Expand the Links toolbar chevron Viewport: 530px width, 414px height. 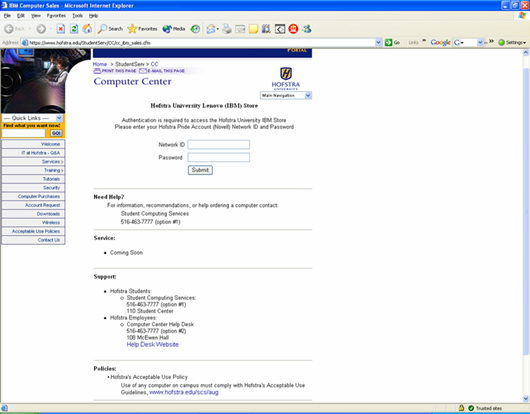coord(424,41)
